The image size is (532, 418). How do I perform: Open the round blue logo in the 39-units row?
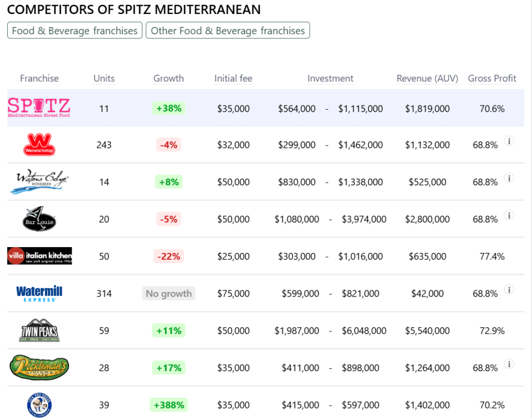point(39,404)
